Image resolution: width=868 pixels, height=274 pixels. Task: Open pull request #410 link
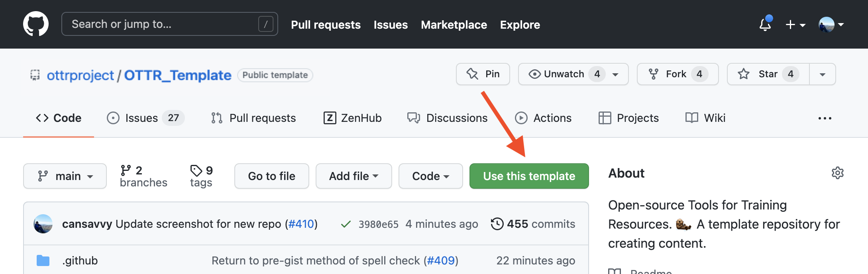pyautogui.click(x=301, y=224)
